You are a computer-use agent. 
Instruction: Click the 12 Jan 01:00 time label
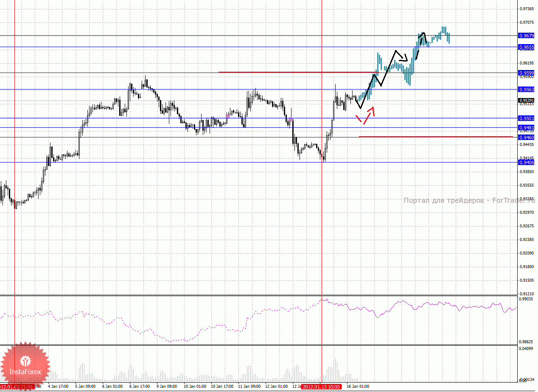[277, 386]
